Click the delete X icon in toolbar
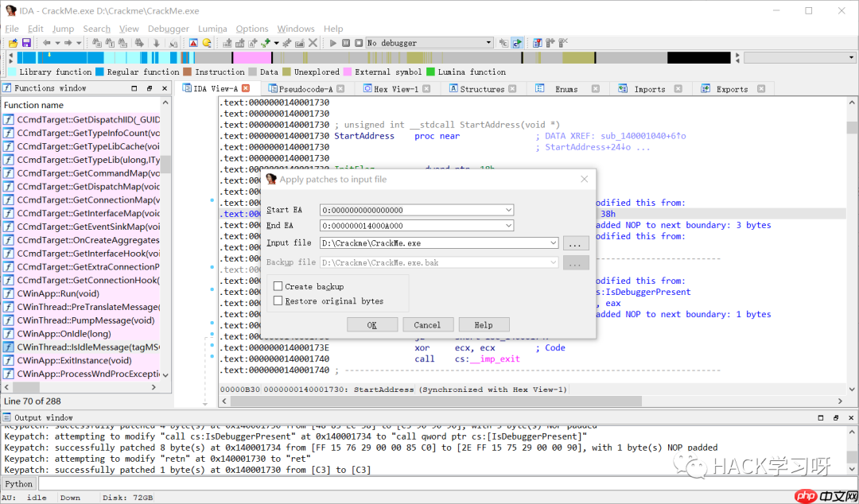 tap(313, 43)
